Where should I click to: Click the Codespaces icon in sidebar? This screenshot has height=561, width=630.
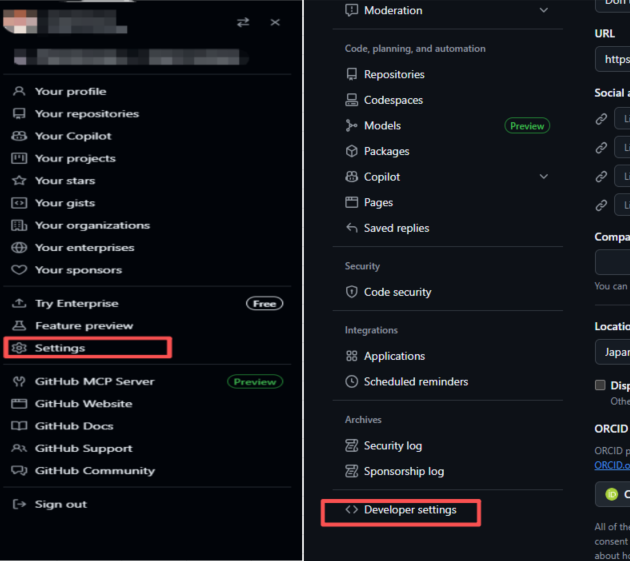351,100
